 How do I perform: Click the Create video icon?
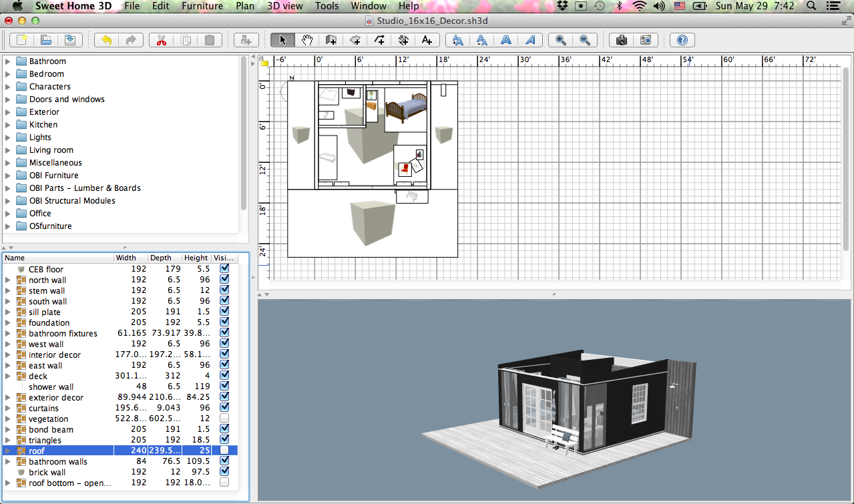(646, 40)
